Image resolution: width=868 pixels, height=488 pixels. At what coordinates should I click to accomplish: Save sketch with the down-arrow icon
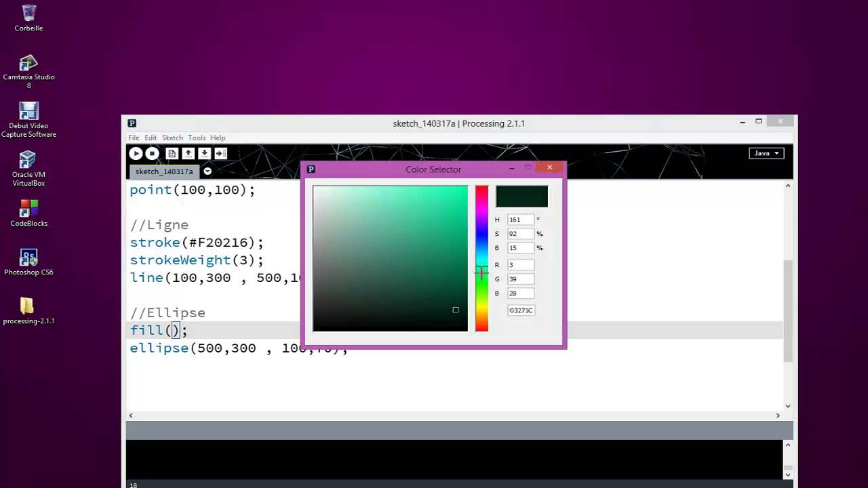coord(204,154)
